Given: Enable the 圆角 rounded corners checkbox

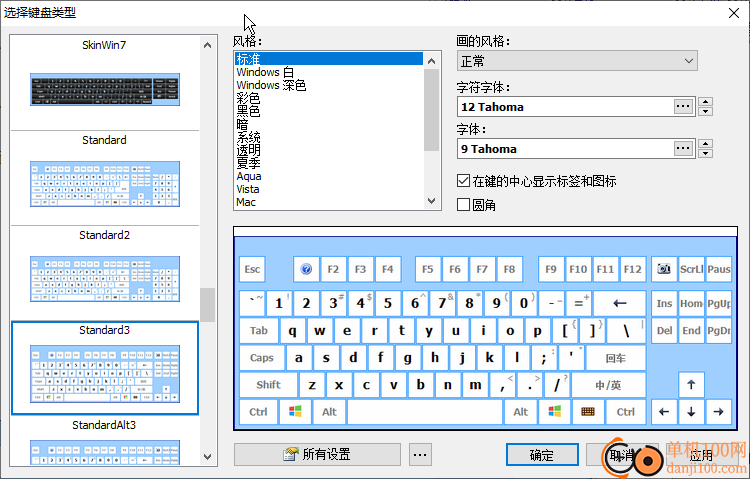Looking at the screenshot, I should [x=463, y=204].
